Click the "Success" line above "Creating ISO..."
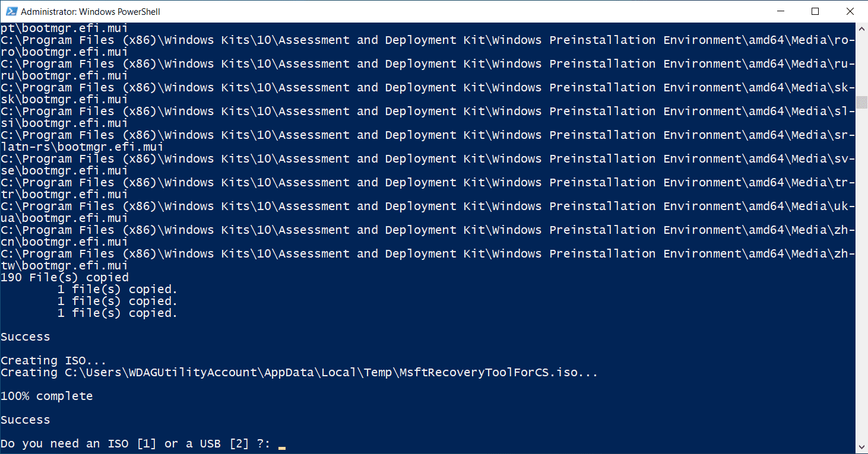Screen dimensions: 868x454 26,337
